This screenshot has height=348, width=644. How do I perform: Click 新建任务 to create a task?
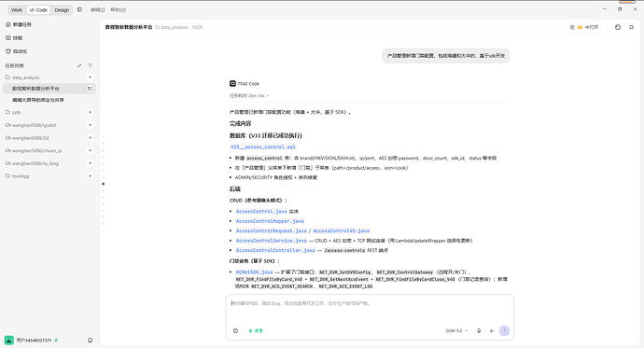click(x=19, y=24)
